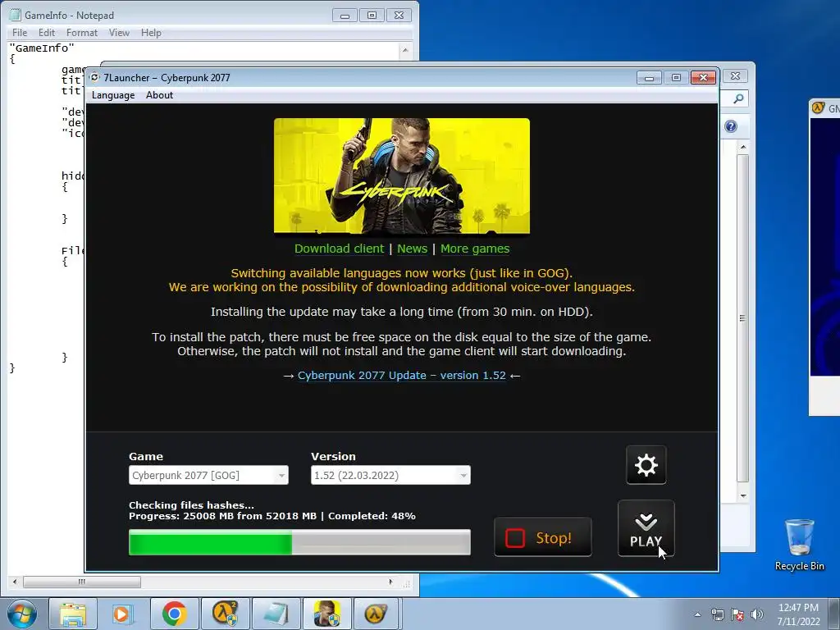The image size is (840, 630).
Task: Click background window's scroll down arrow
Action: (743, 495)
